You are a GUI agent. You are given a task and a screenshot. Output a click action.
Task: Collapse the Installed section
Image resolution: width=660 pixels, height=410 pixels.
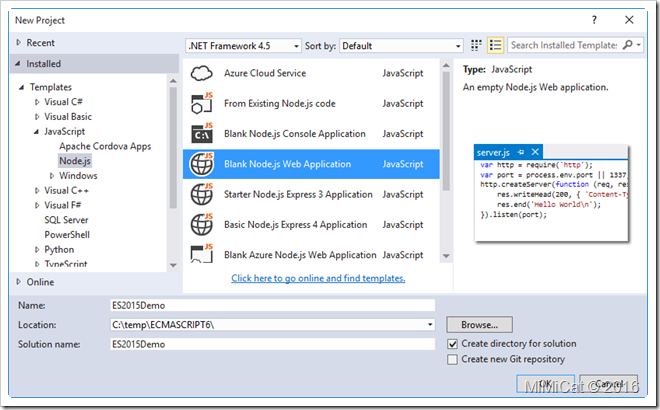(18, 64)
